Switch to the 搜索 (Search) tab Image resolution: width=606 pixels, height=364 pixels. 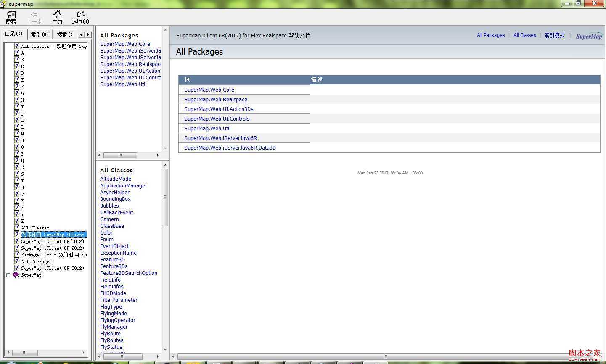pyautogui.click(x=66, y=34)
